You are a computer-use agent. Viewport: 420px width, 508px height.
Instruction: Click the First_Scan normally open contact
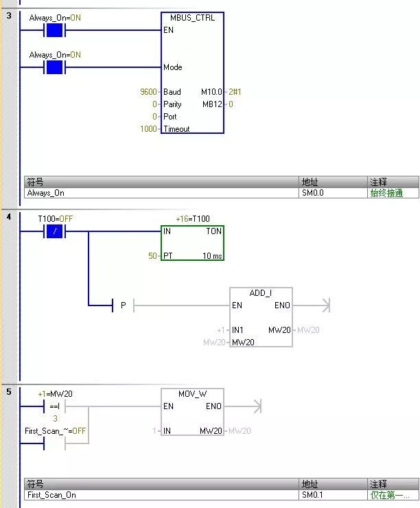(54, 444)
